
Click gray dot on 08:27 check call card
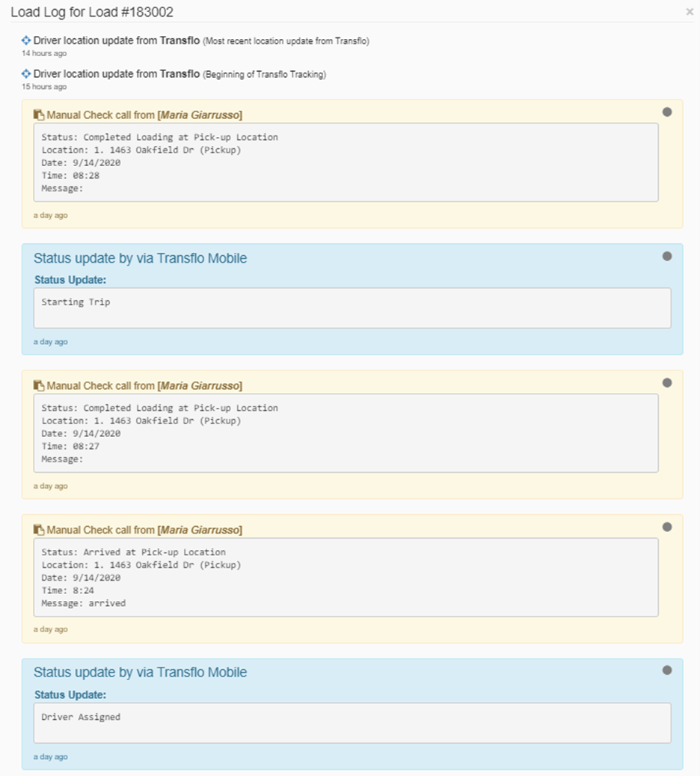[667, 383]
